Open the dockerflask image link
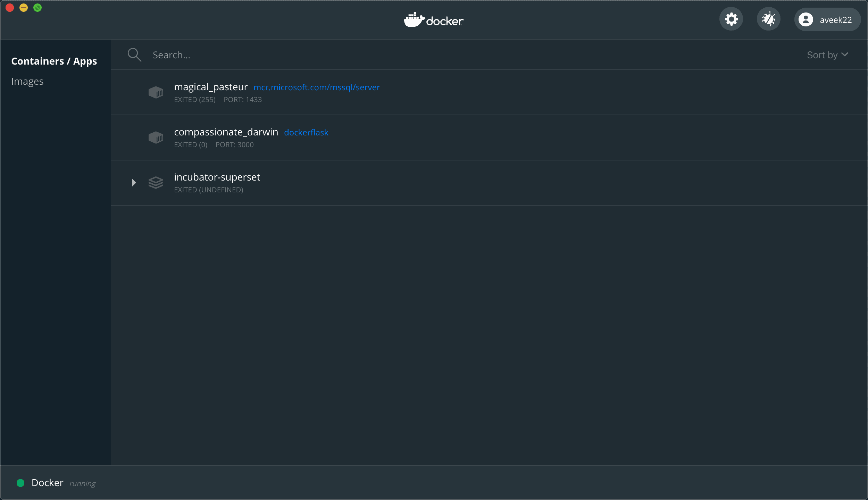This screenshot has height=500, width=868. 306,133
